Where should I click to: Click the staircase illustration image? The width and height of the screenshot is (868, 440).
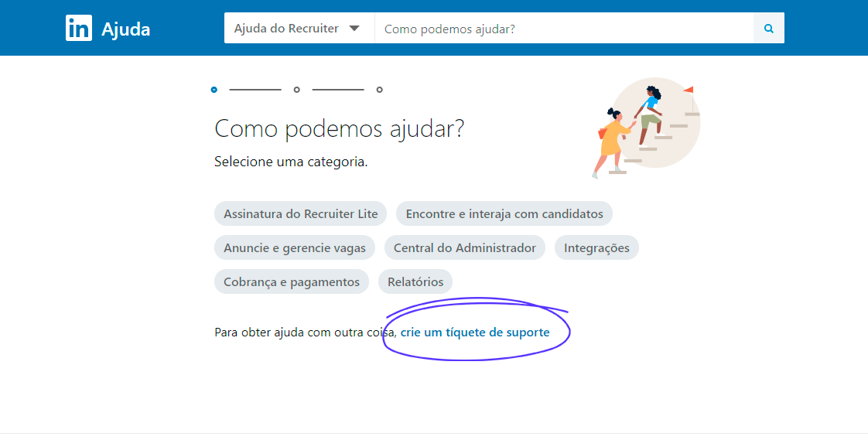pos(645,128)
